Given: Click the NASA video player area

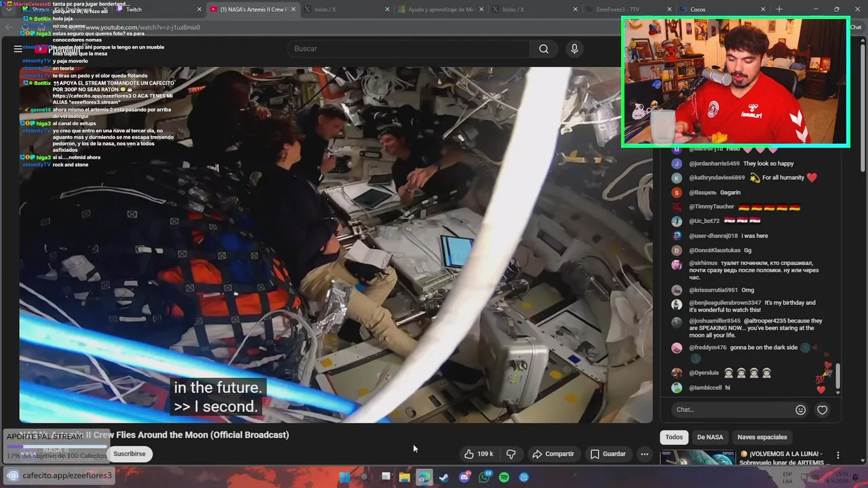Looking at the screenshot, I should point(336,245).
